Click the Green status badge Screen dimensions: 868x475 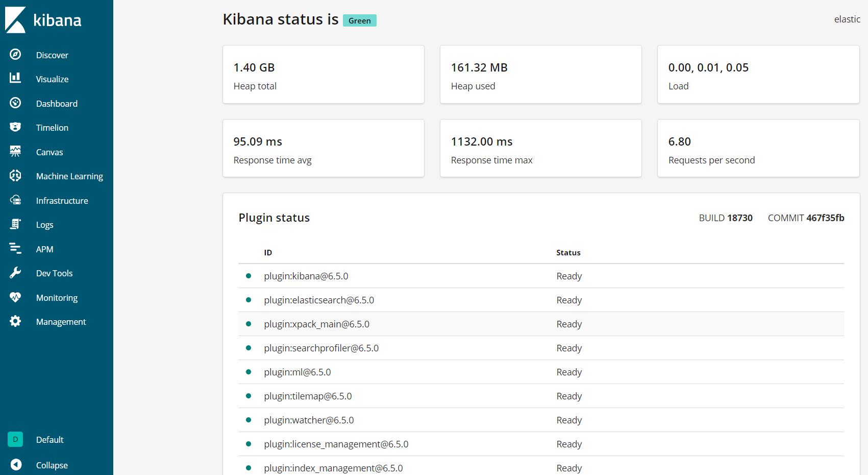(359, 20)
